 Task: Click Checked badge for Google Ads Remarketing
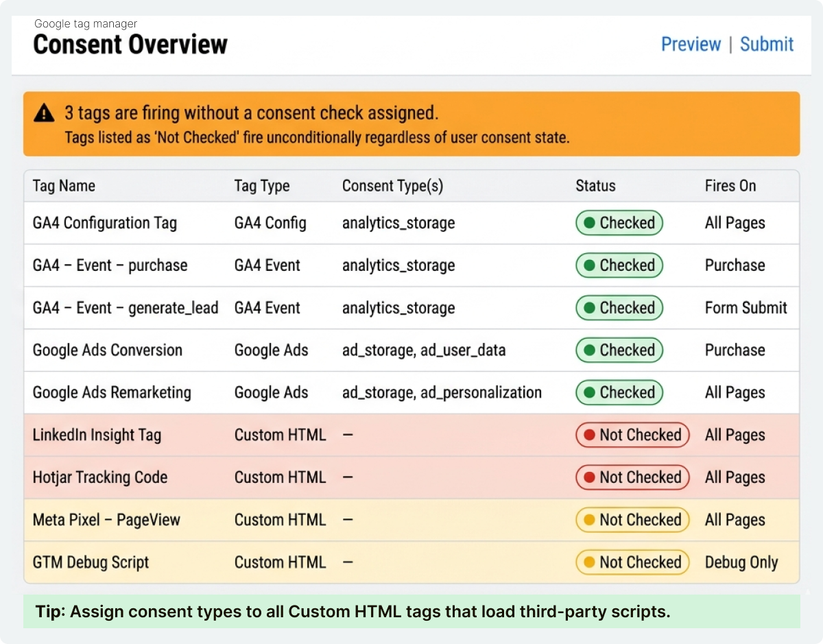pyautogui.click(x=619, y=393)
